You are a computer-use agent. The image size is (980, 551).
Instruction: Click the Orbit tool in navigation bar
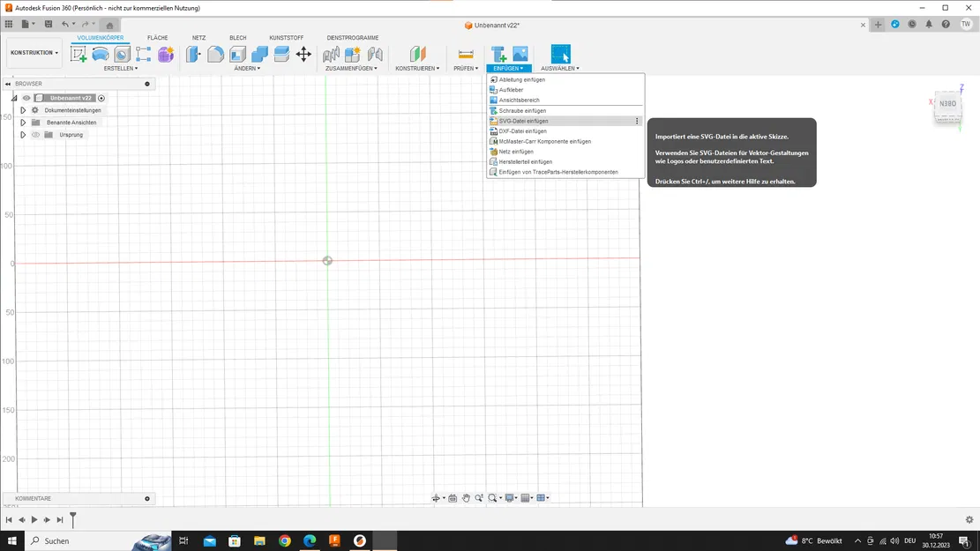point(436,498)
